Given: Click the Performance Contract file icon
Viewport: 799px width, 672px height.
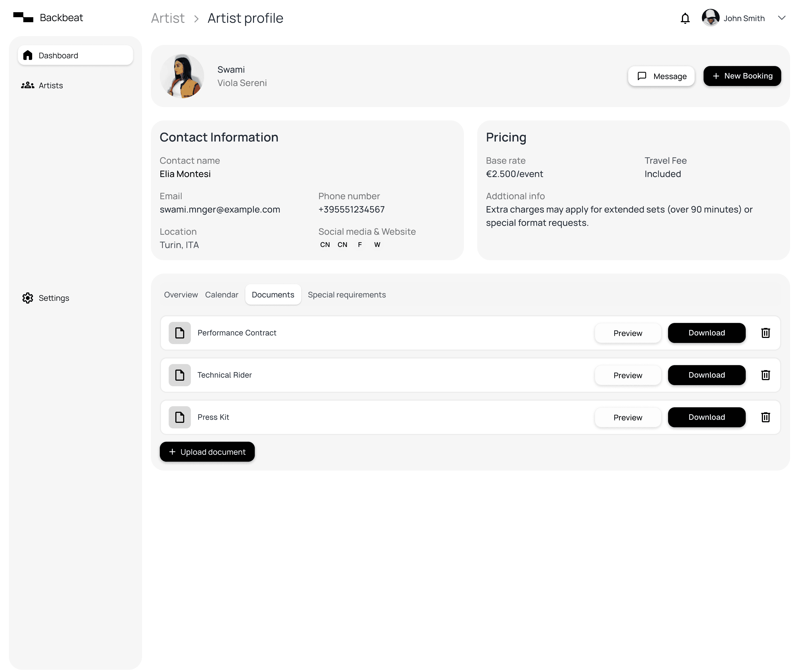Looking at the screenshot, I should tap(179, 333).
